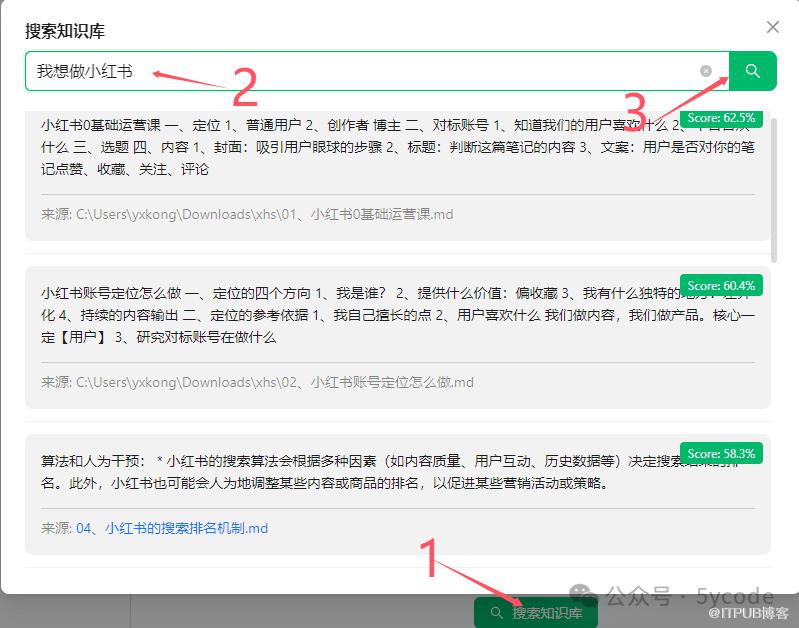Click the 搜索知识库 dialog title
Screen dimensions: 799x628
coord(65,31)
